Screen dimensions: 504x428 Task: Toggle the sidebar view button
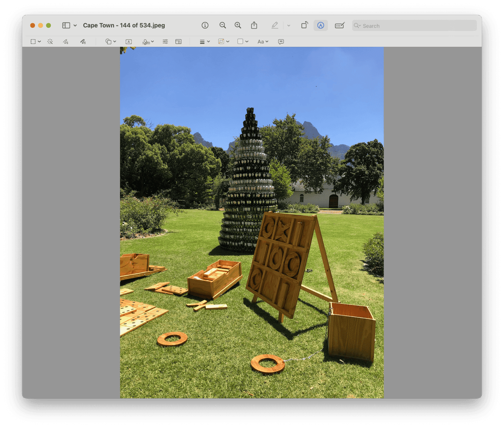point(66,26)
